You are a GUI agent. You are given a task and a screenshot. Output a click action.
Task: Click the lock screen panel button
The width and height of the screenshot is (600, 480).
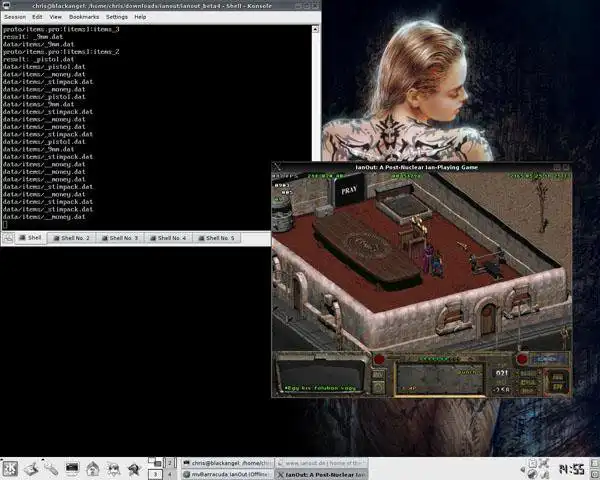coord(595,464)
